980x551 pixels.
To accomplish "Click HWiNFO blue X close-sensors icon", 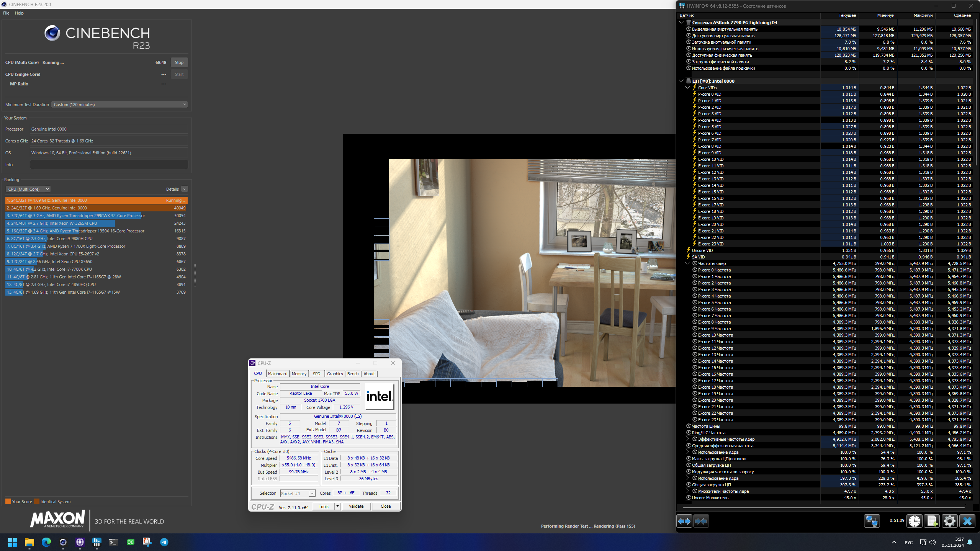I will tap(967, 521).
